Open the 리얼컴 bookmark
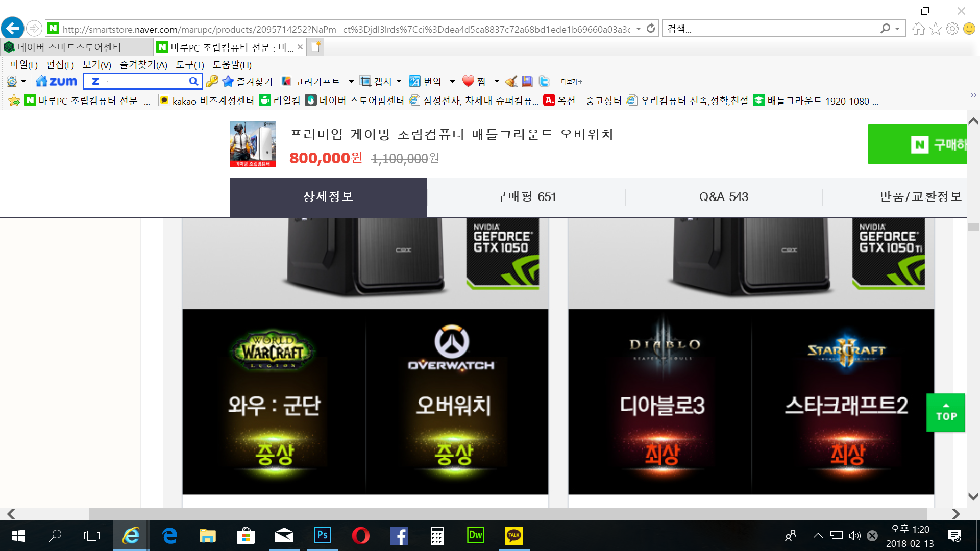 coord(280,101)
